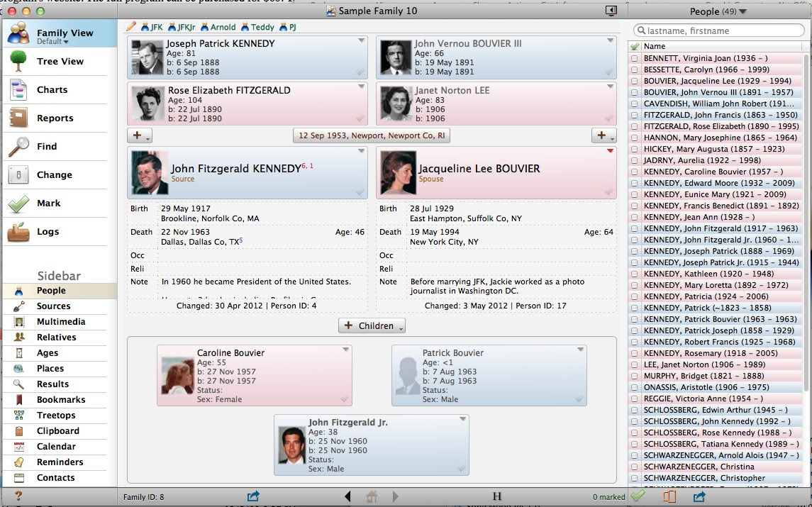The height and width of the screenshot is (507, 812).
Task: Mark checkbox for SCHWARZENEGGER, Arnold Alois
Action: [x=635, y=456]
